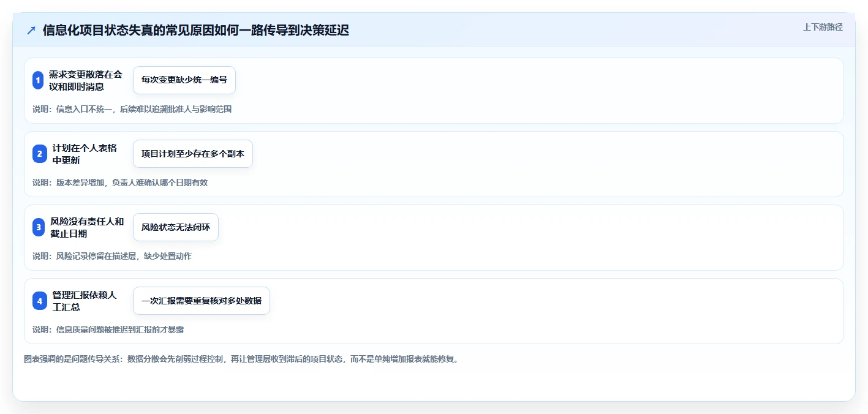Image resolution: width=868 pixels, height=414 pixels.
Task: Click the chart title 信息化项目状态失真的常见原因
Action: pos(196,31)
